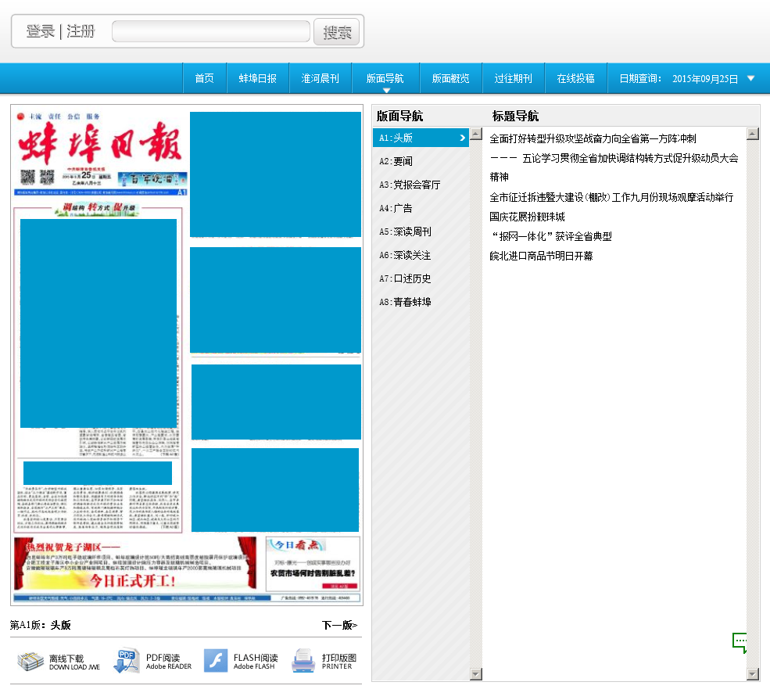
Task: Click the 今日正式开工 ad on preview
Action: click(135, 563)
